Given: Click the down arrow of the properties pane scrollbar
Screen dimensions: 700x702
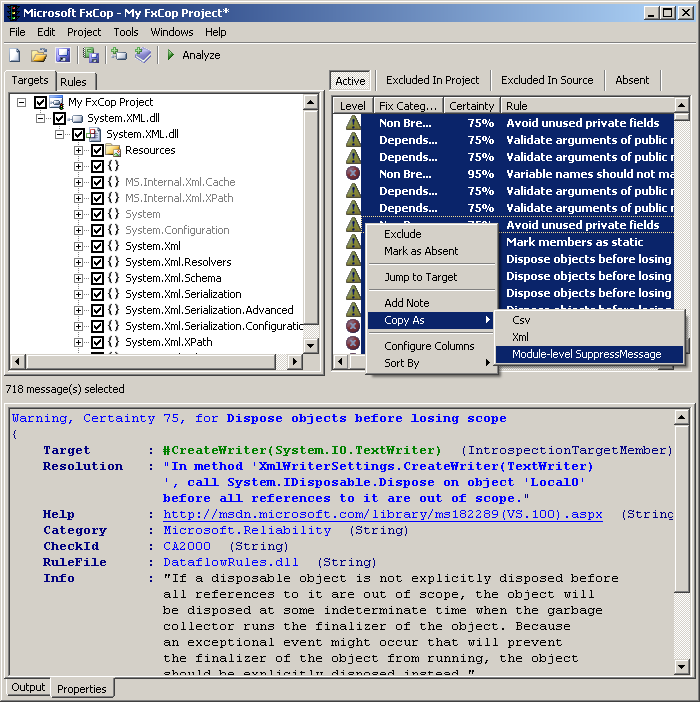Looking at the screenshot, I should 681,667.
